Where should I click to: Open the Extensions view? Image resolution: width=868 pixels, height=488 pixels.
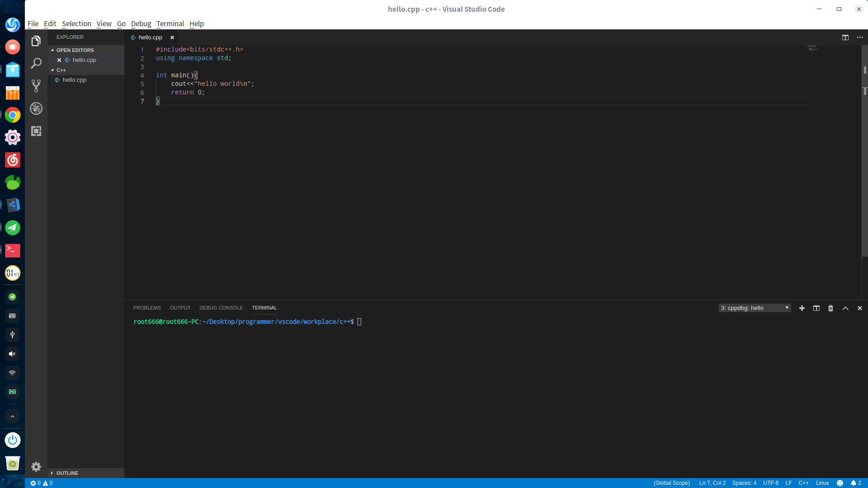point(36,131)
